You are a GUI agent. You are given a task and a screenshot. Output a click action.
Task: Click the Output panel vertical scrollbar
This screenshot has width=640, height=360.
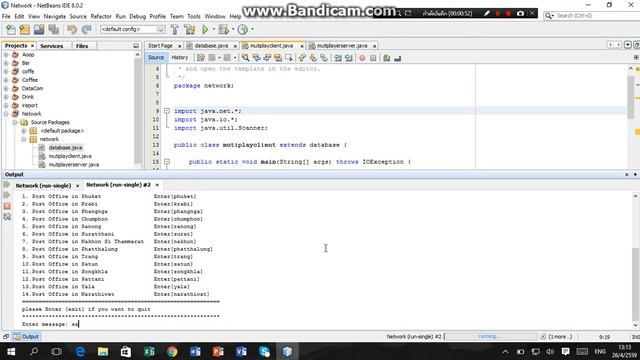[x=635, y=284]
